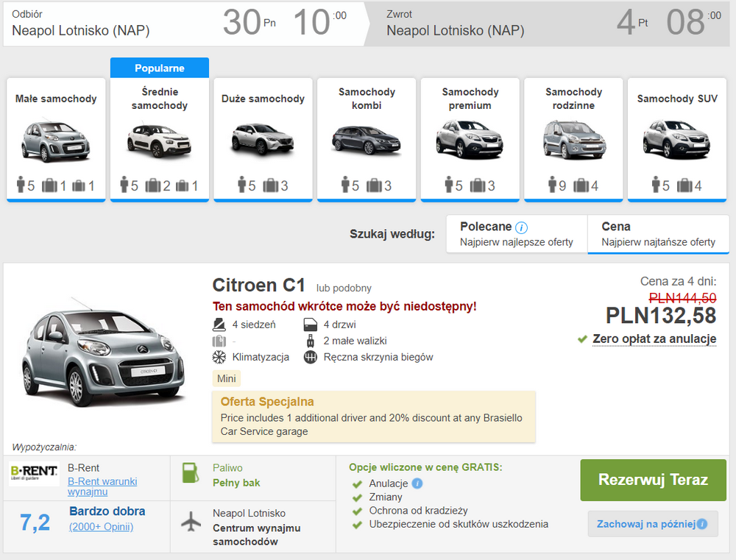This screenshot has width=736, height=560.
Task: Select the Samochody SUV category card
Action: click(x=677, y=140)
